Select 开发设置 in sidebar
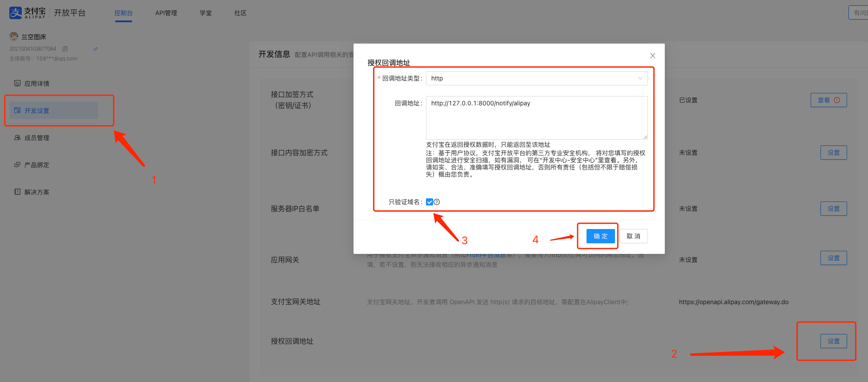This screenshot has height=382, width=868. click(54, 110)
